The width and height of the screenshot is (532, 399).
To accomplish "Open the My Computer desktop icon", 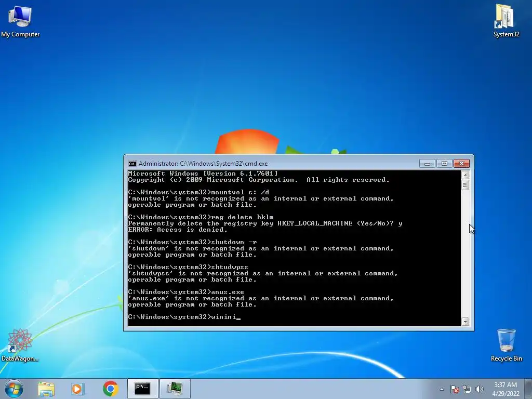I will [20, 21].
